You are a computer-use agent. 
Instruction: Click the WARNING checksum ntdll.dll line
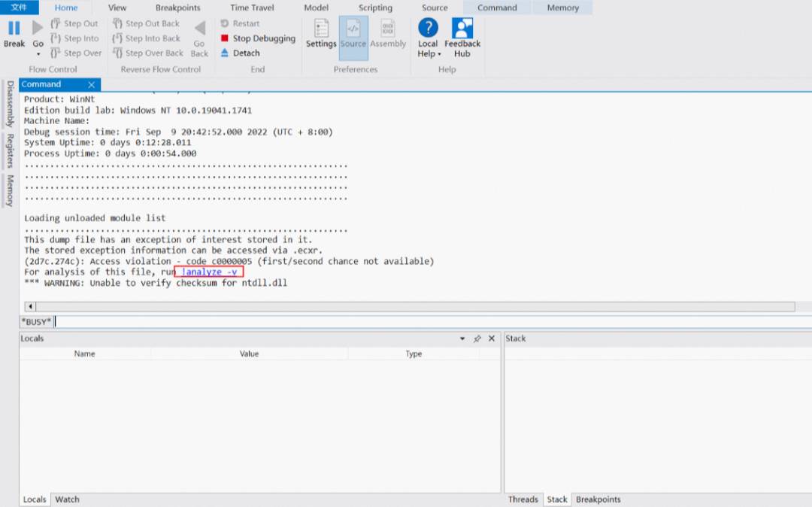point(156,283)
